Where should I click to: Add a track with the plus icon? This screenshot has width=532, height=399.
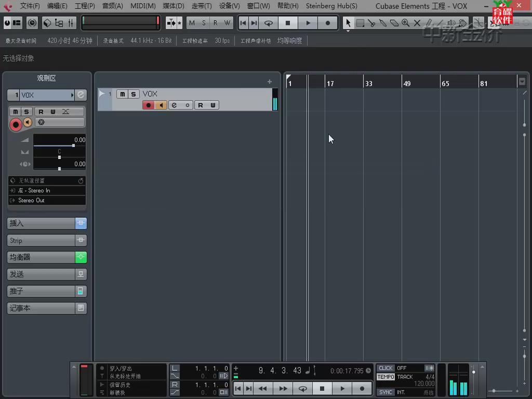[270, 82]
